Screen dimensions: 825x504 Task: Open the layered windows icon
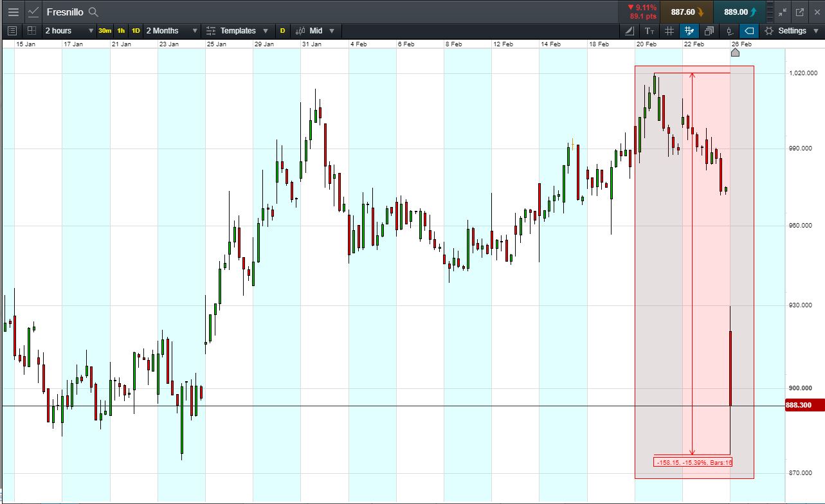(x=709, y=31)
